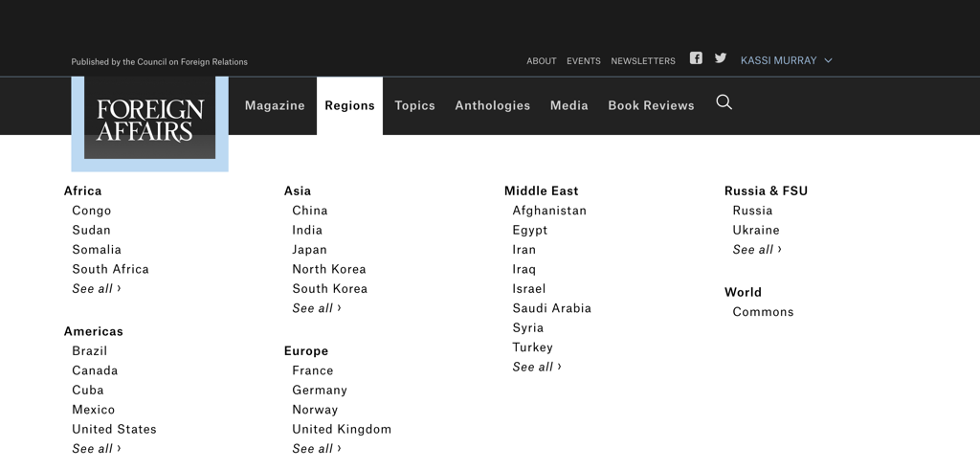Open the Events link
This screenshot has height=470, width=980.
[x=584, y=61]
